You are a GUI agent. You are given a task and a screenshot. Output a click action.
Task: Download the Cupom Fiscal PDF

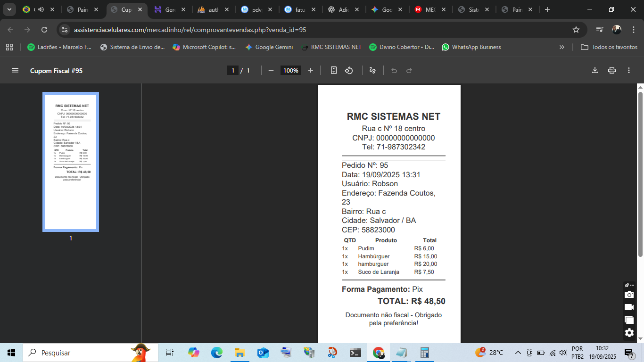[595, 70]
